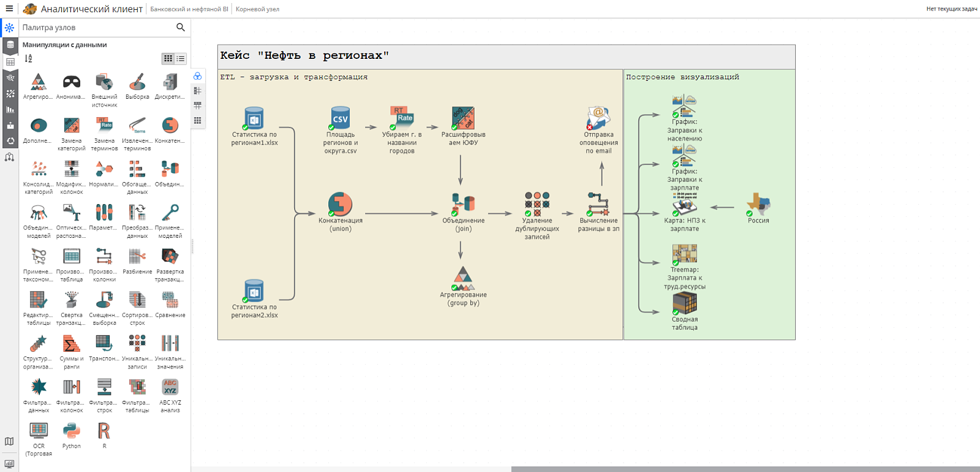Viewport: 980px width, 472px height.
Task: Select the Агрегирование node in palette
Action: coord(39,82)
